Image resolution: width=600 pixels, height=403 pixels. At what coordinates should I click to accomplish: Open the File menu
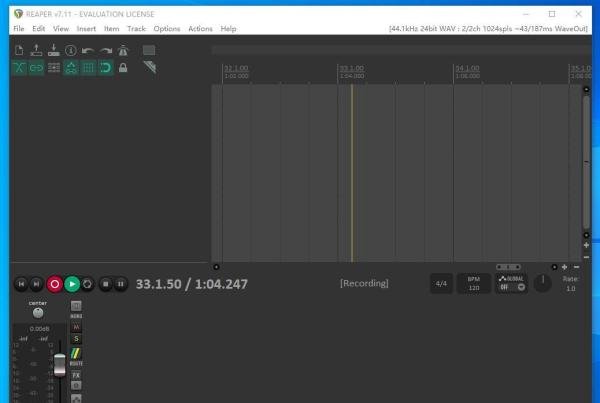pos(19,29)
